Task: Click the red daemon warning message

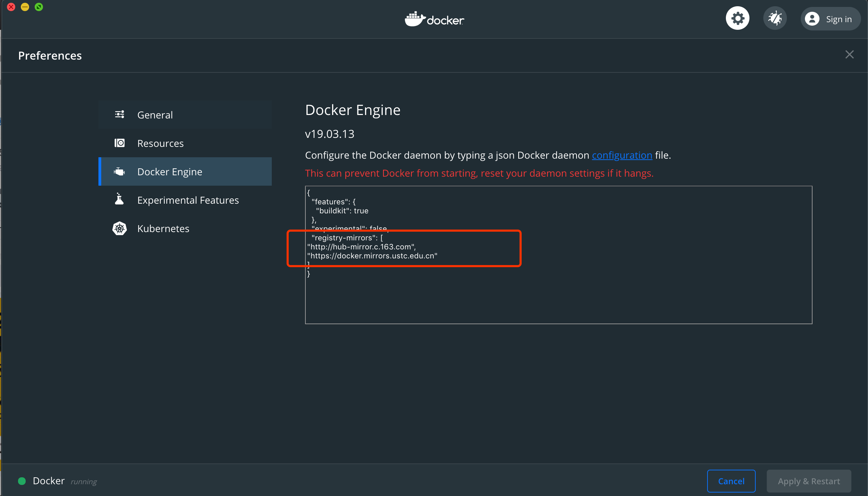Action: tap(479, 173)
